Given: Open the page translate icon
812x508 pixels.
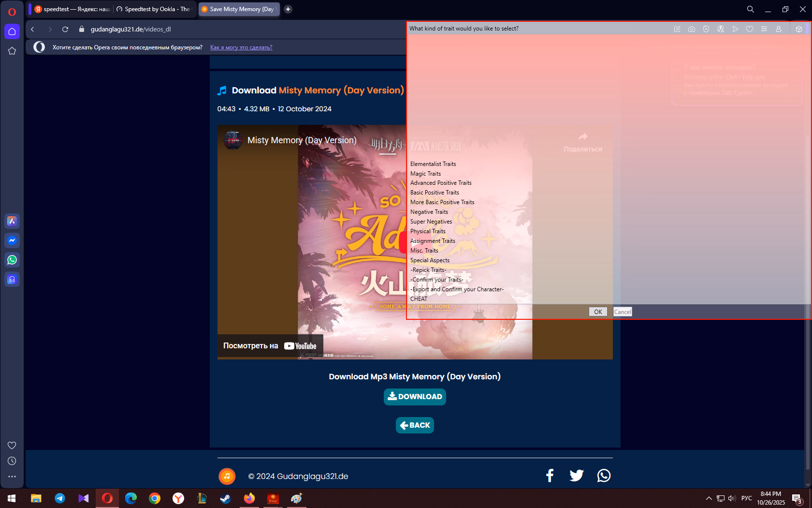Looking at the screenshot, I should point(721,29).
